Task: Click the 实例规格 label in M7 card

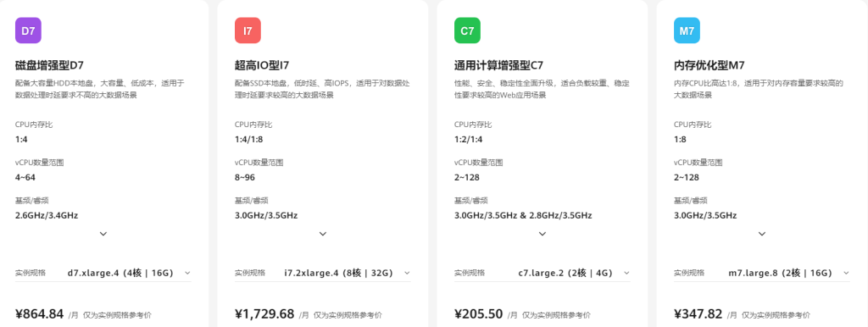Action: click(689, 273)
